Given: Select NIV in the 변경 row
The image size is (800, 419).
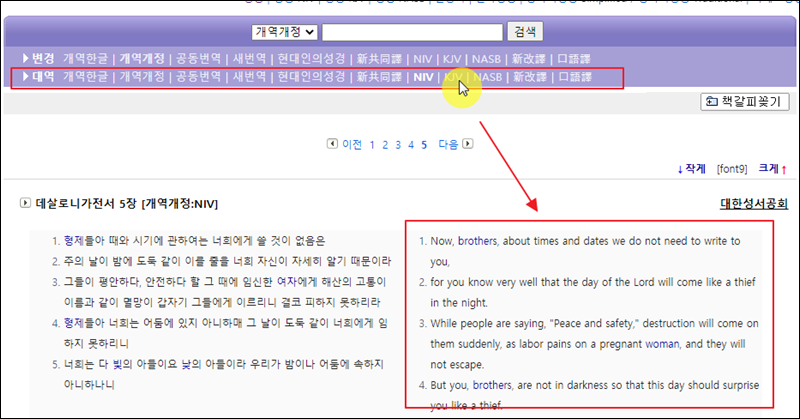Looking at the screenshot, I should 422,59.
